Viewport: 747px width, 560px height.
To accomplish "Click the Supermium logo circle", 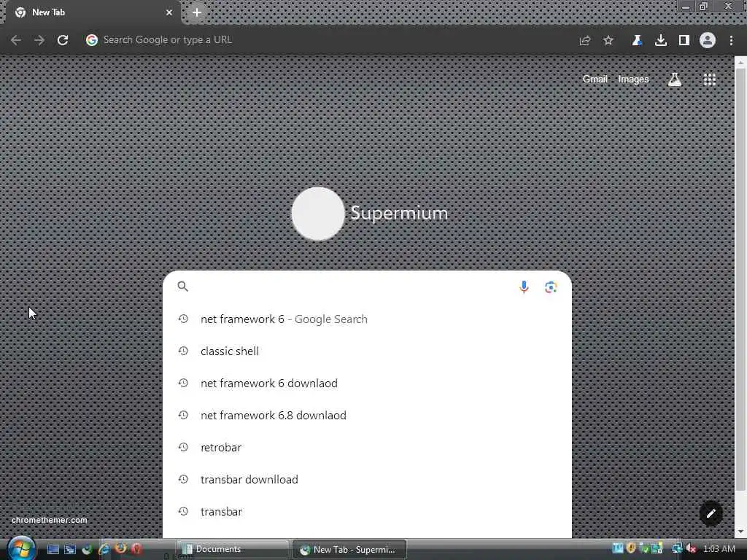I will pos(318,214).
